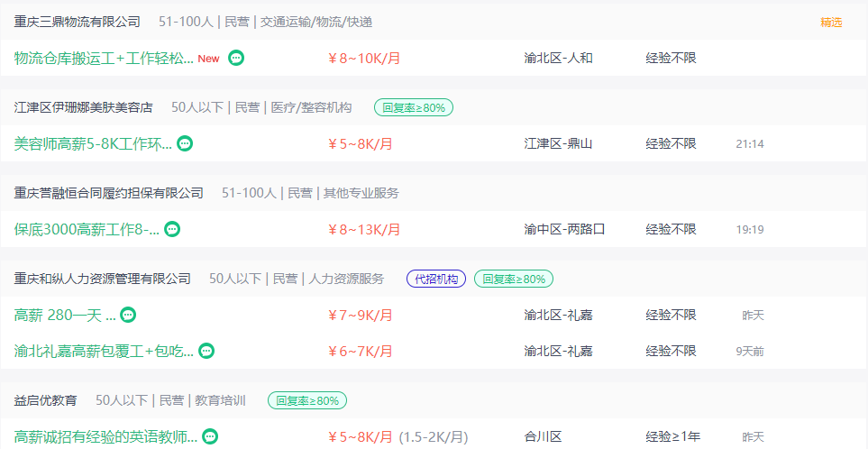Open 高薪 280一天 job listing
The image size is (868, 449).
pos(65,315)
